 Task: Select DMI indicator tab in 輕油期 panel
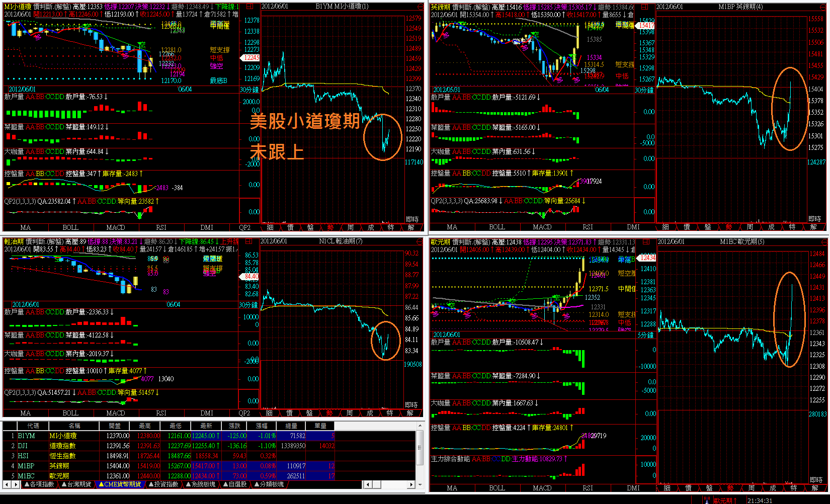(x=207, y=413)
